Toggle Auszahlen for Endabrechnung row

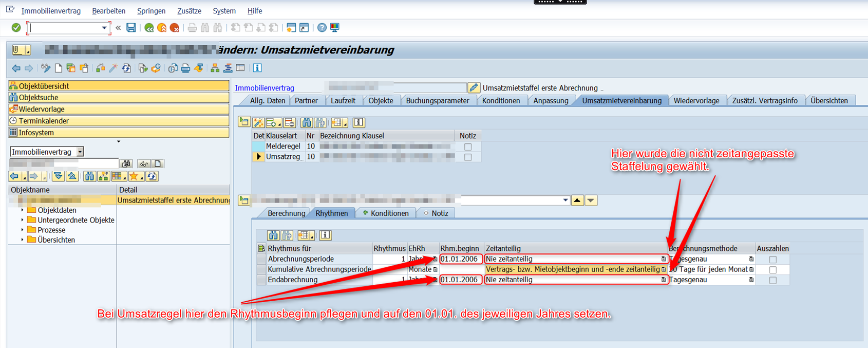773,280
